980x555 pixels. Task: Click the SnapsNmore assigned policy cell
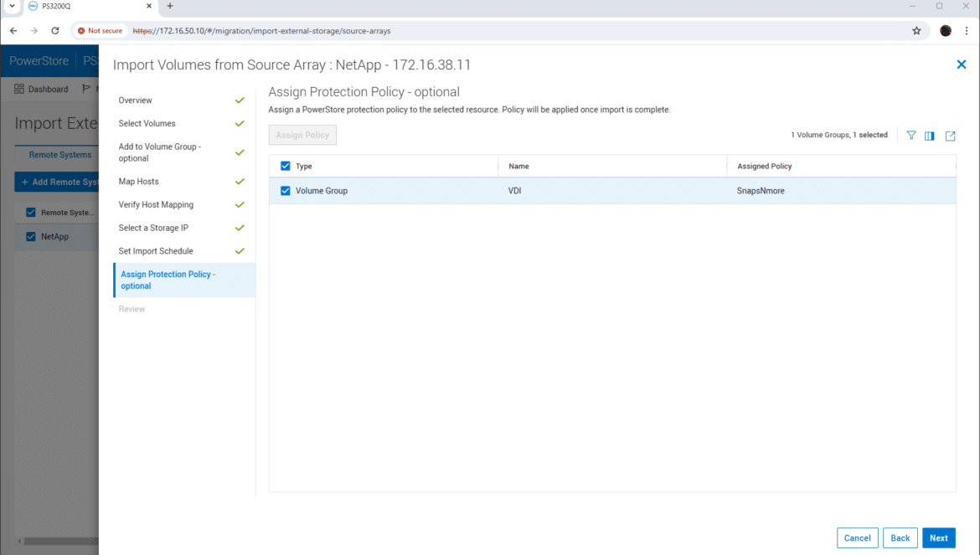pyautogui.click(x=761, y=191)
